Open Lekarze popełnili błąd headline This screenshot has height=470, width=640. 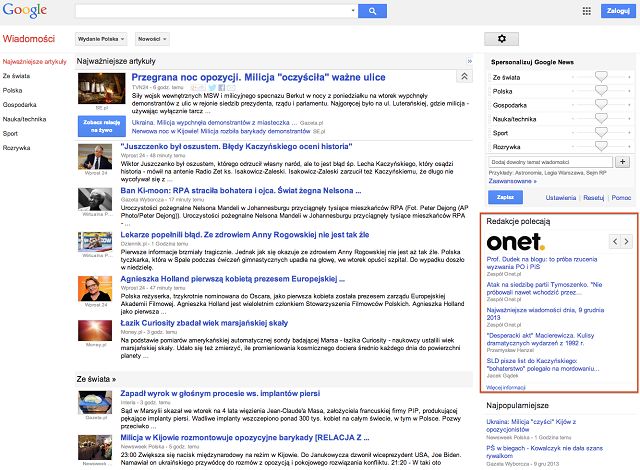[x=245, y=235]
